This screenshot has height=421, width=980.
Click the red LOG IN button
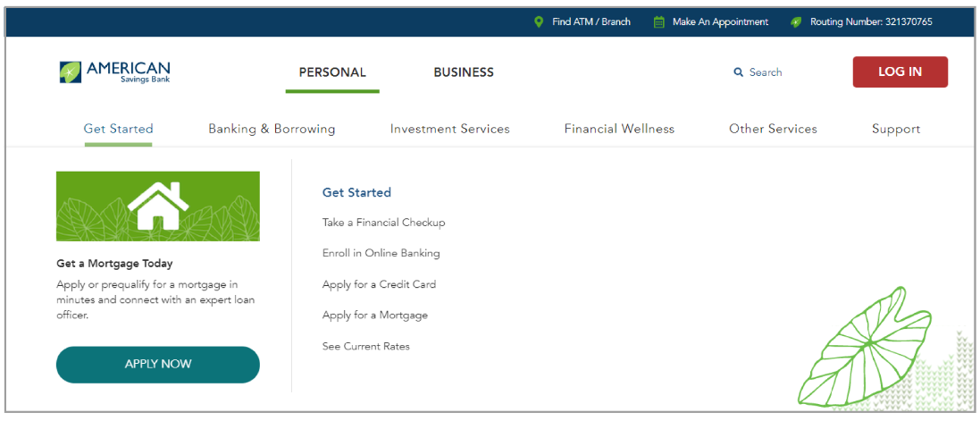click(900, 72)
